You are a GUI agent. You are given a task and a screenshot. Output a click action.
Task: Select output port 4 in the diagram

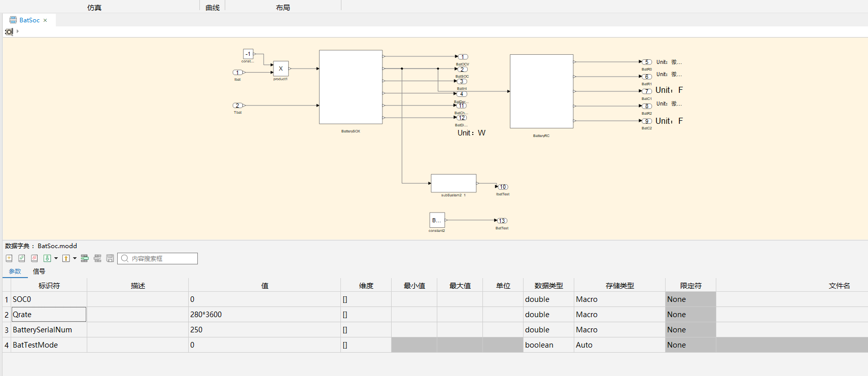pyautogui.click(x=462, y=94)
